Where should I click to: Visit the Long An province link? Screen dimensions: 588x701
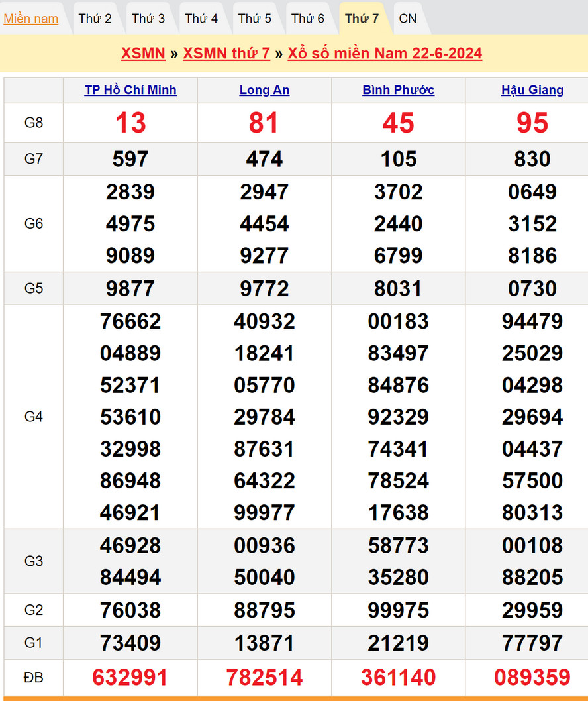[264, 90]
